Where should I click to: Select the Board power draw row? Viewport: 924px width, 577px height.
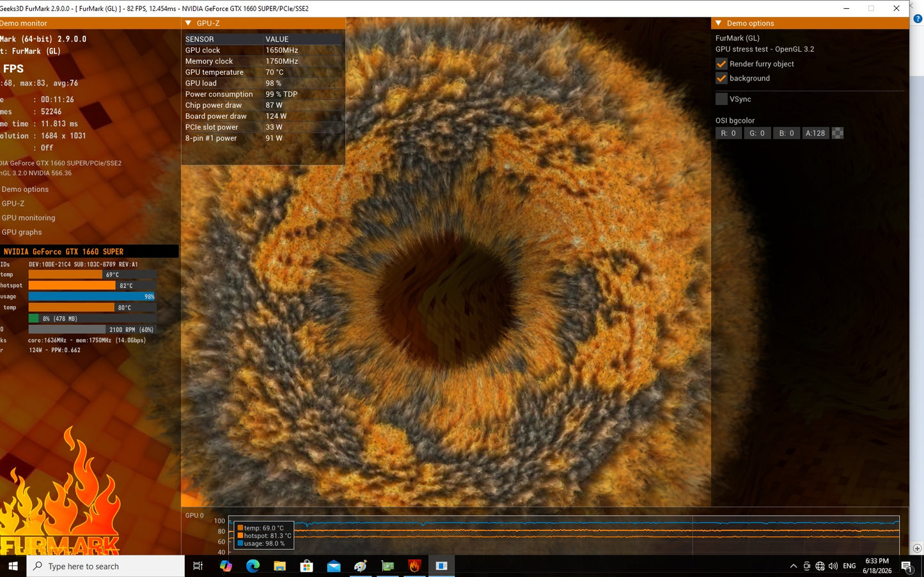[263, 116]
